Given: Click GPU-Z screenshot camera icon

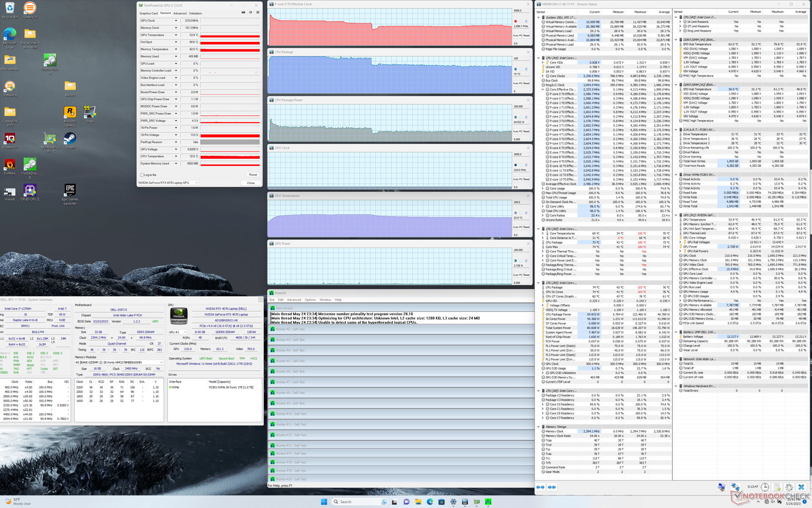Looking at the screenshot, I should [243, 12].
